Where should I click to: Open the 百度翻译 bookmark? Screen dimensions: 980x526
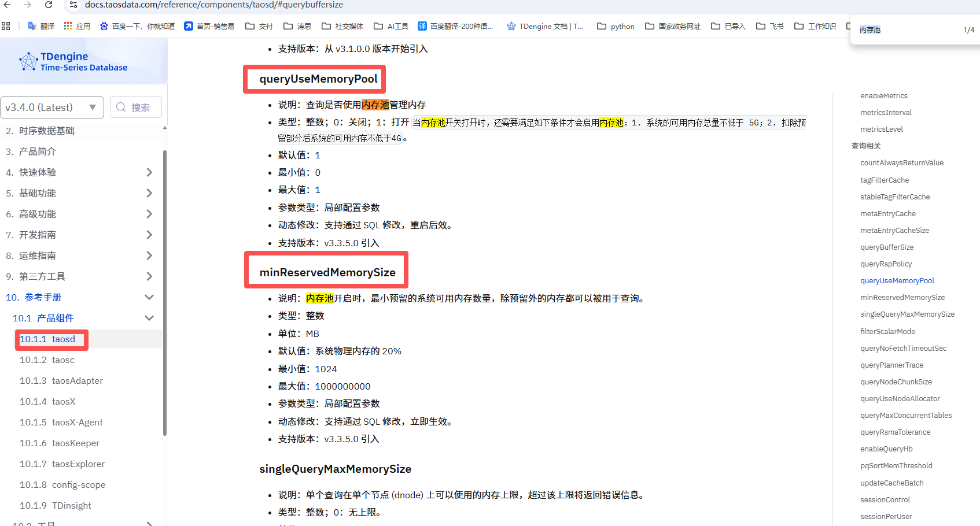pyautogui.click(x=455, y=26)
